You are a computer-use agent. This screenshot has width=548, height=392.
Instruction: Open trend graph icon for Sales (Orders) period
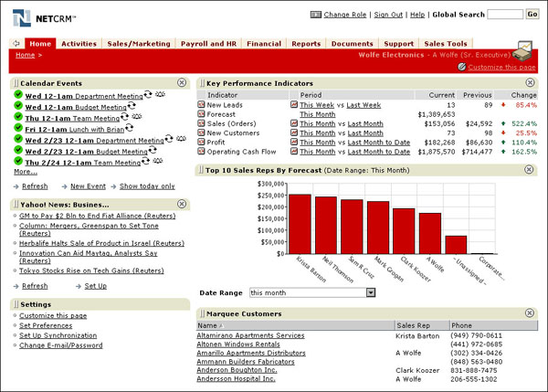coord(294,123)
